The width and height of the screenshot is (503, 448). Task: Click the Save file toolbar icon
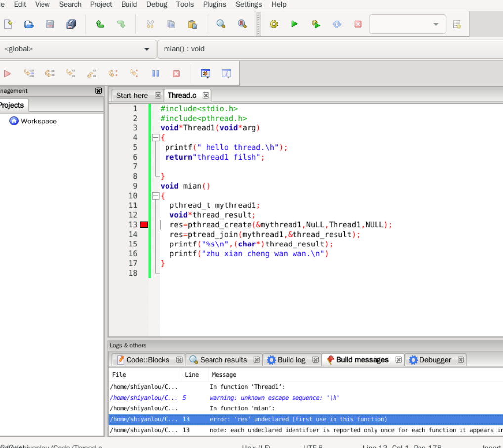point(50,24)
